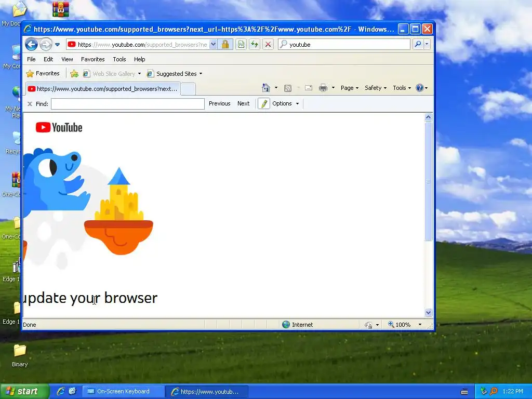Close the Find bar with X

pos(30,104)
